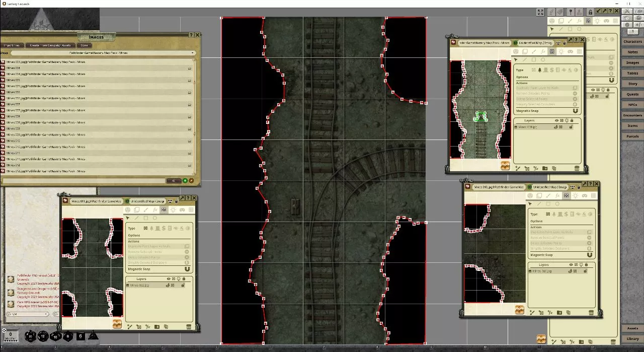This screenshot has height=352, width=644.
Task: Select paint brush tool in Mines 011 window
Action: 146,209
